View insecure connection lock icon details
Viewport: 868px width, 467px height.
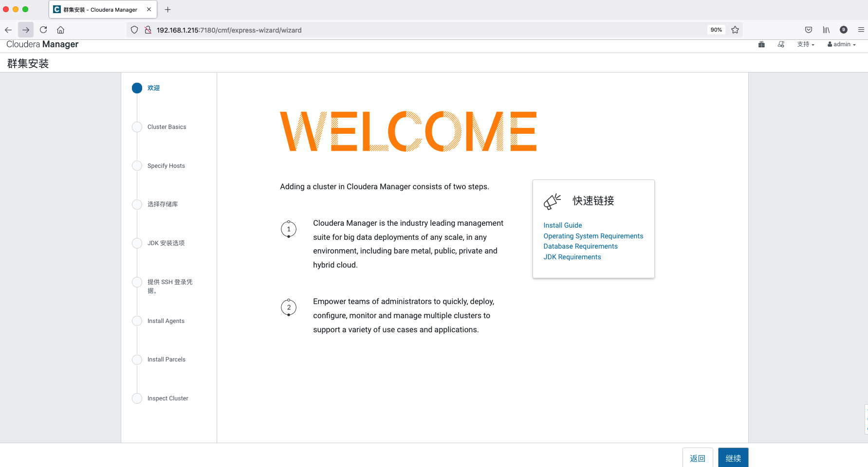[148, 30]
